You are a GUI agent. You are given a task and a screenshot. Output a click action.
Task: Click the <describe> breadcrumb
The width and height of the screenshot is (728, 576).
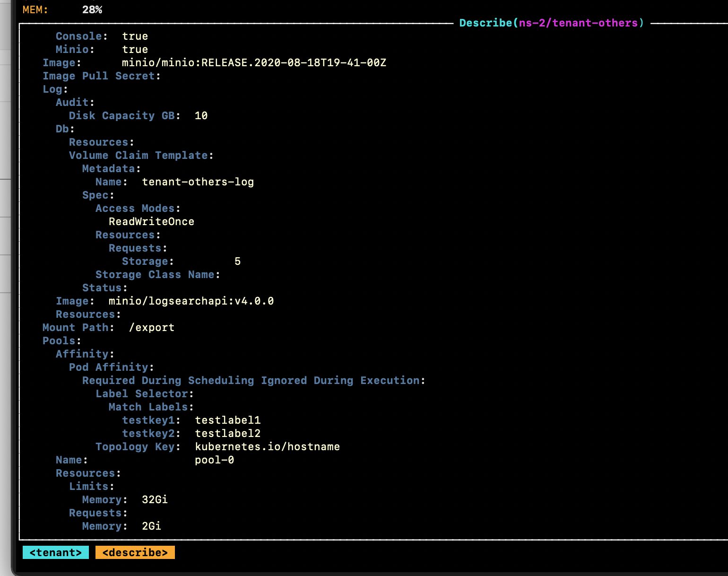click(135, 552)
